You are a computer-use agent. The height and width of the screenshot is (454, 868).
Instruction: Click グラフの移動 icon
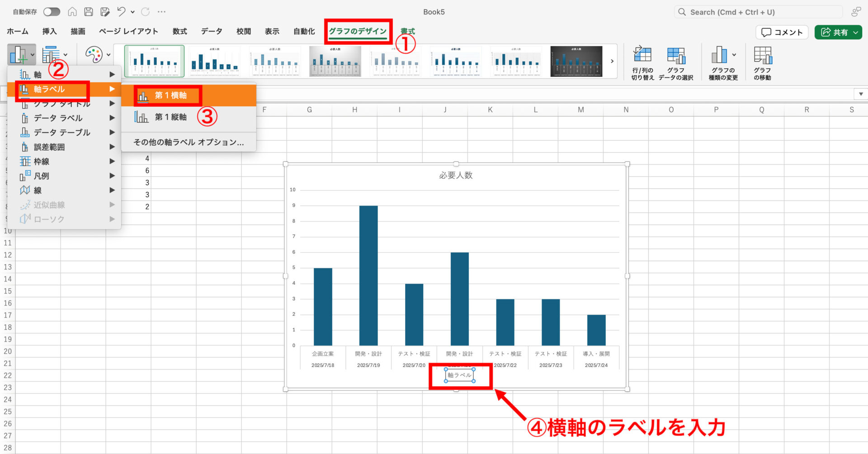click(762, 62)
